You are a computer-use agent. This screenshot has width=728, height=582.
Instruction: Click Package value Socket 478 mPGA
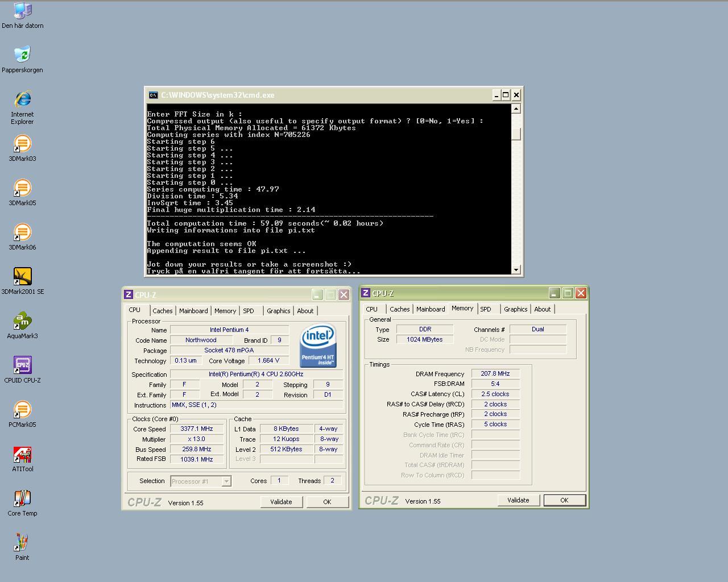point(229,351)
